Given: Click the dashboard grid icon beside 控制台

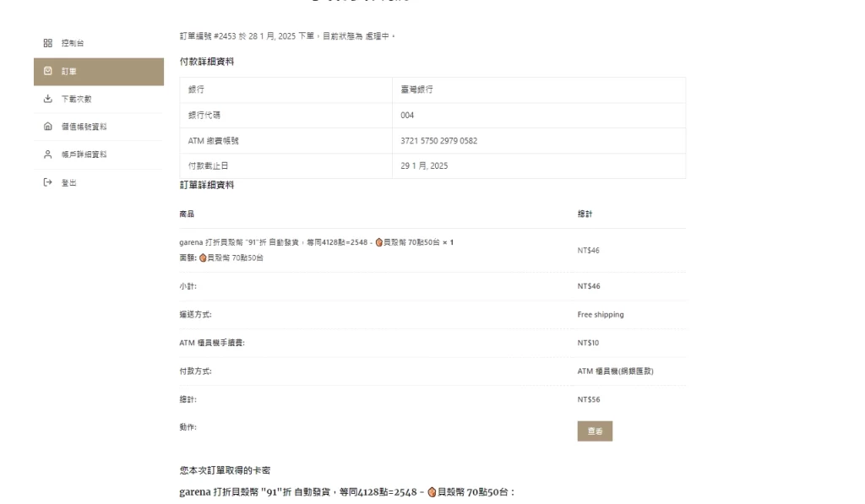Looking at the screenshot, I should click(46, 42).
